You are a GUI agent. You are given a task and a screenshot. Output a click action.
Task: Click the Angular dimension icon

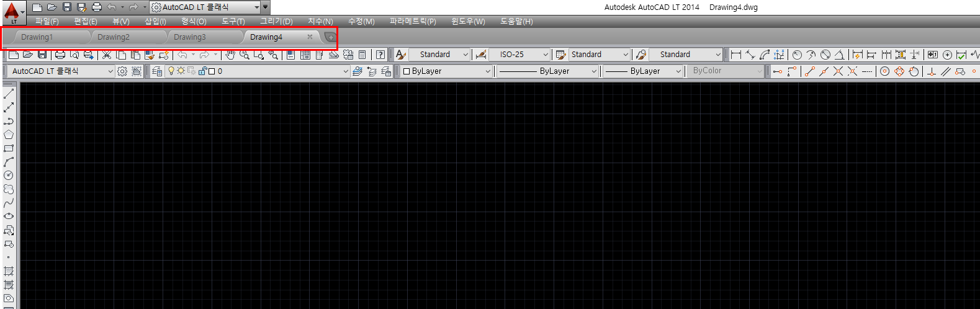click(x=839, y=55)
